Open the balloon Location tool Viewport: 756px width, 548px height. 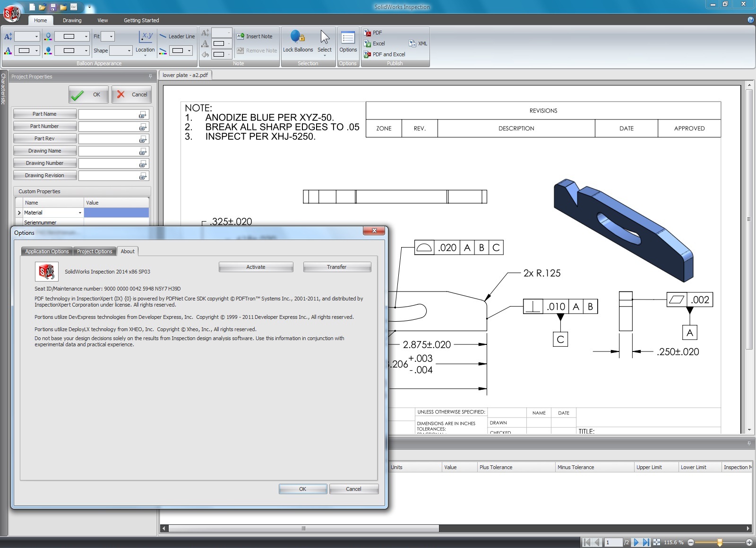pos(145,43)
